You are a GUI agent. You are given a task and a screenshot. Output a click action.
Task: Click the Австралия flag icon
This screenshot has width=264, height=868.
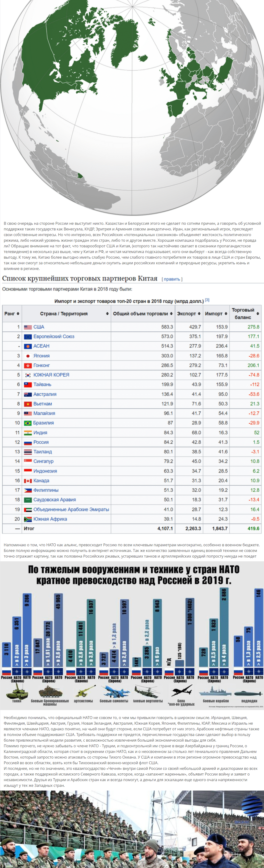(x=28, y=394)
